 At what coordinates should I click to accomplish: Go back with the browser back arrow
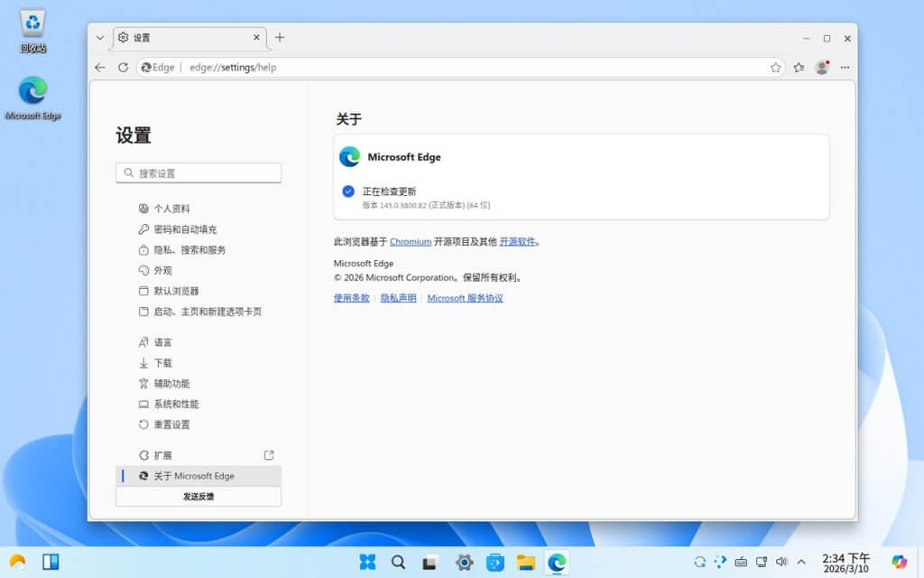click(100, 67)
